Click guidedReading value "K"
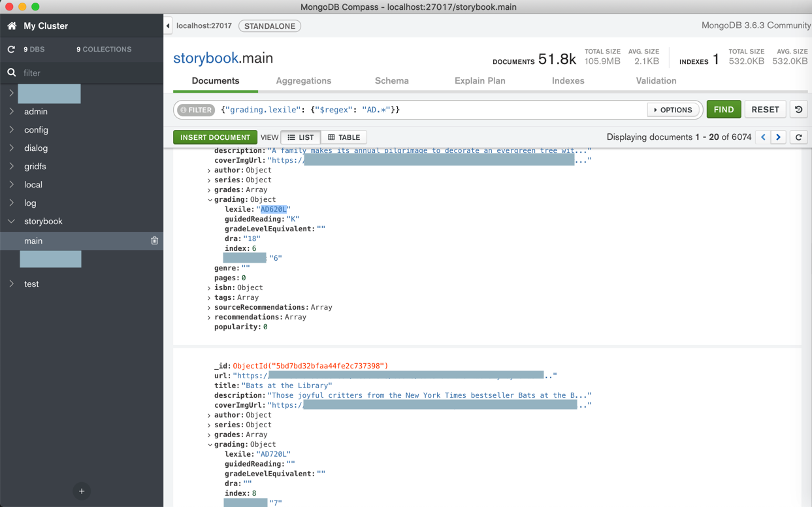The width and height of the screenshot is (812, 507). click(x=293, y=220)
